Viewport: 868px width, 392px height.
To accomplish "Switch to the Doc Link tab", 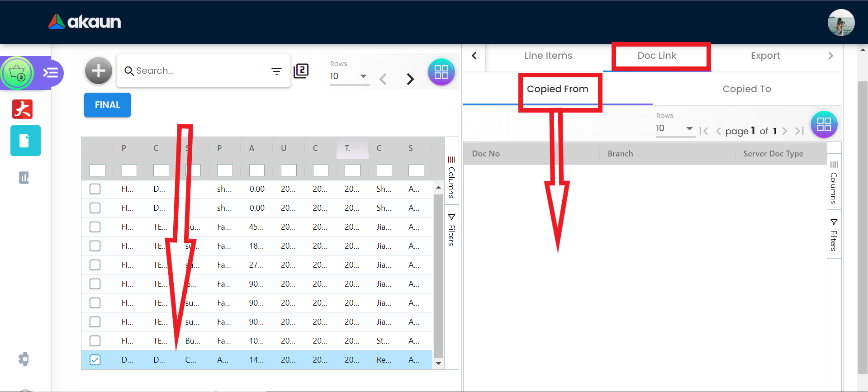I will [657, 56].
